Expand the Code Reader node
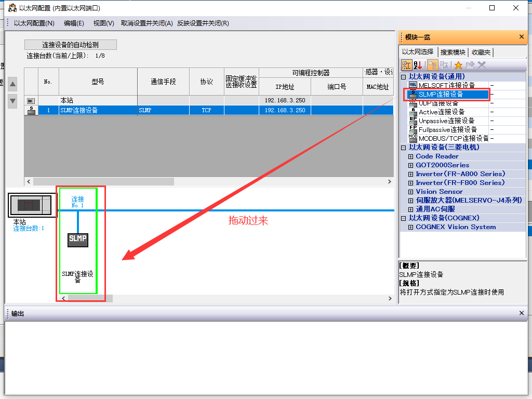The image size is (532, 399). (410, 156)
